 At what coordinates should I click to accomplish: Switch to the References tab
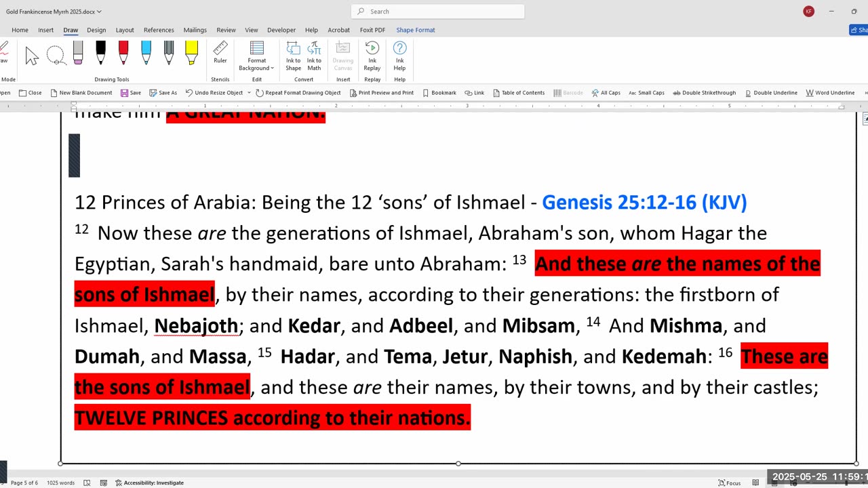click(x=159, y=30)
